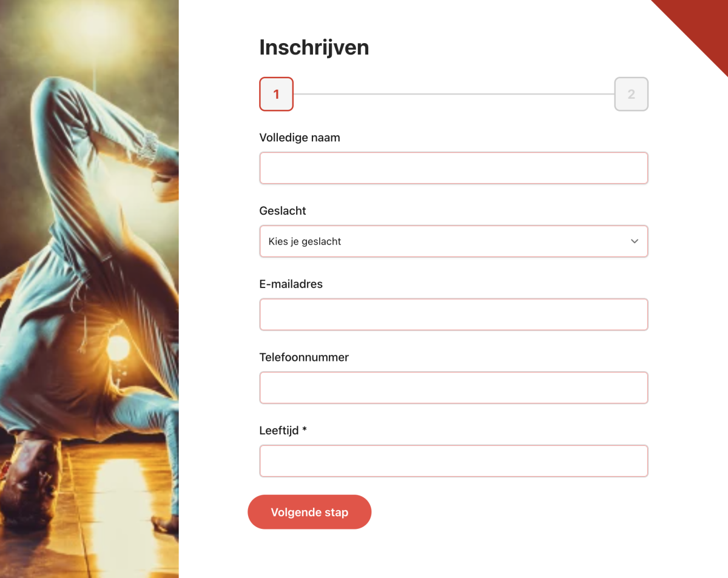Focus the E-mailadres input field
Image resolution: width=728 pixels, height=578 pixels.
coord(454,314)
